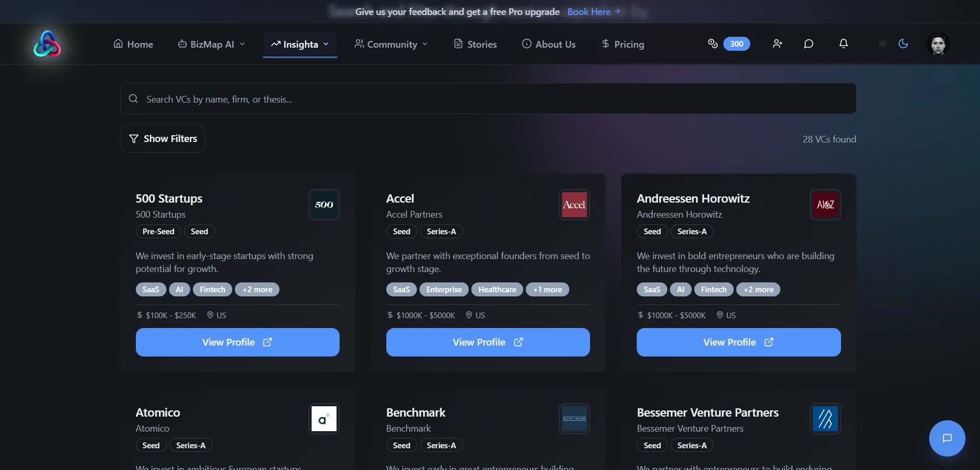
Task: Click the Book Here link
Action: (x=594, y=12)
